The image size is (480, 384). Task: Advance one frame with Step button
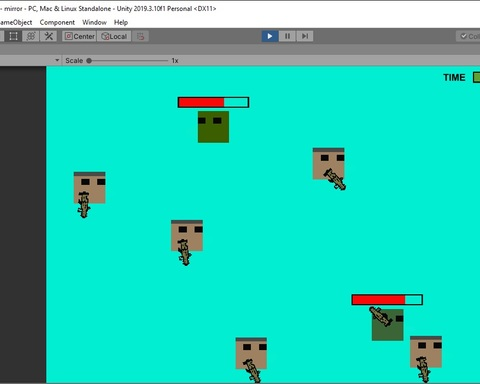(x=305, y=36)
